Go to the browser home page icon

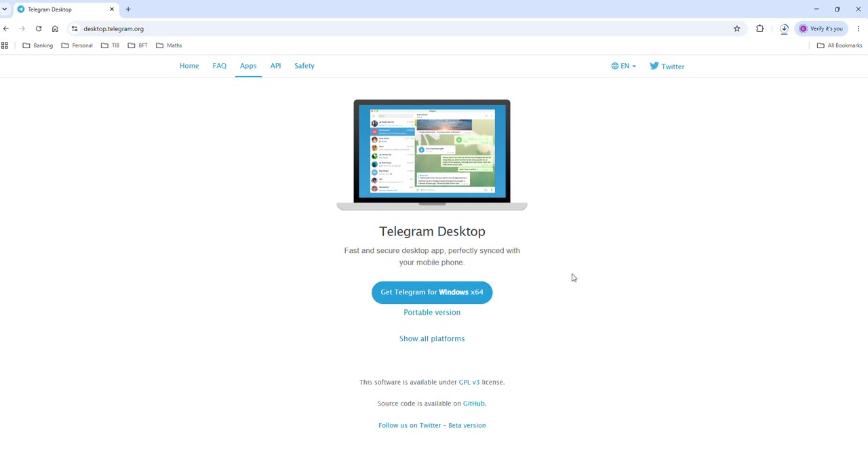click(55, 28)
